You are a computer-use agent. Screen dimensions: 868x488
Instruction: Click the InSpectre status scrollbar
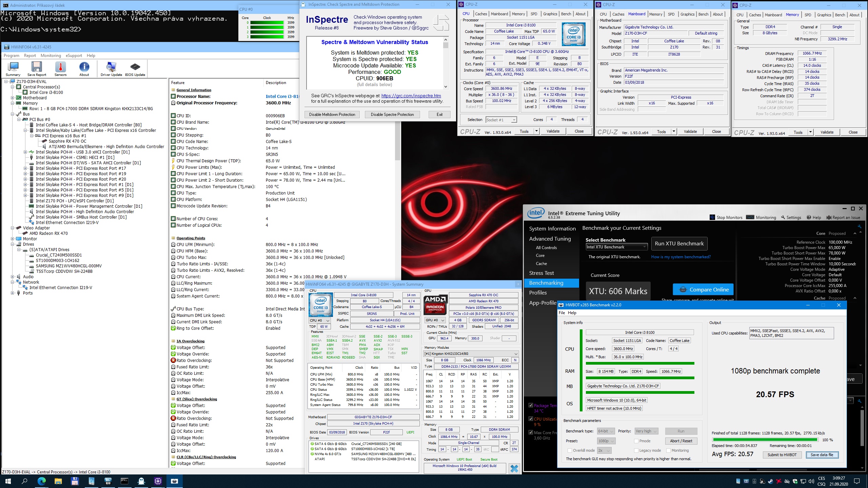tap(446, 63)
